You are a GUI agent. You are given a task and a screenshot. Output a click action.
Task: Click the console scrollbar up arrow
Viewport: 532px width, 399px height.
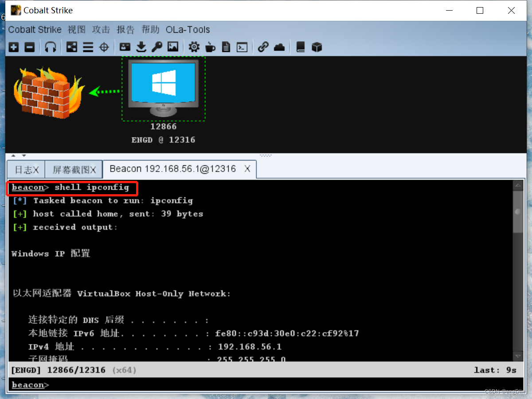(518, 185)
